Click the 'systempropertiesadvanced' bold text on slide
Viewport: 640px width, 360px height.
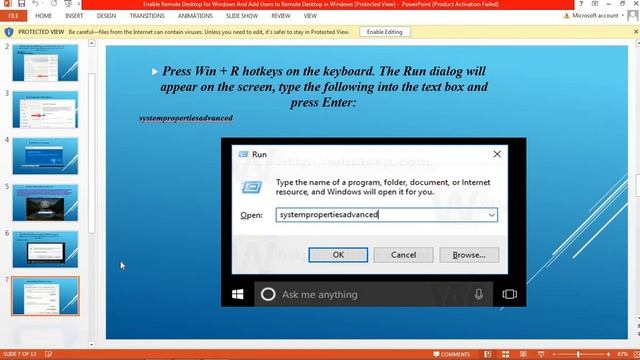(x=186, y=118)
